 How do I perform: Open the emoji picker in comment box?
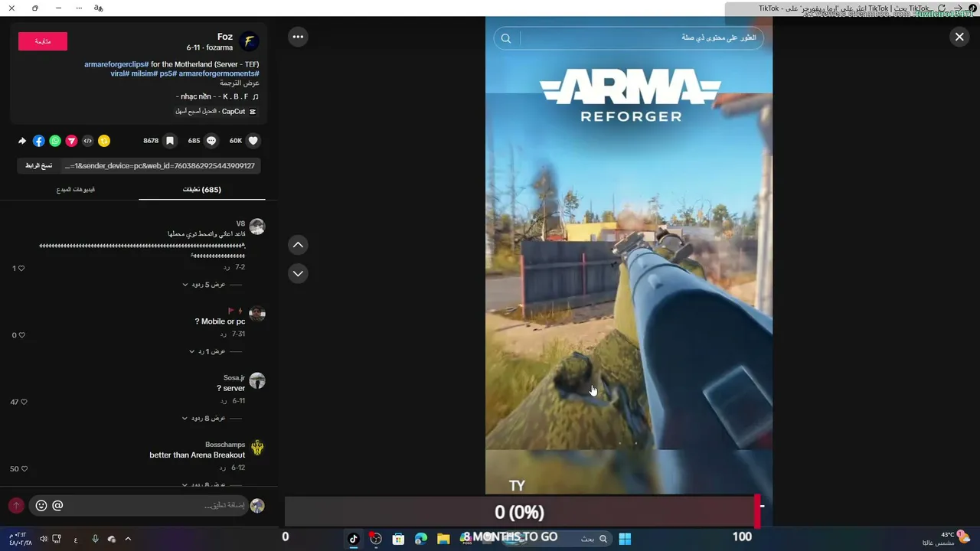pyautogui.click(x=41, y=505)
